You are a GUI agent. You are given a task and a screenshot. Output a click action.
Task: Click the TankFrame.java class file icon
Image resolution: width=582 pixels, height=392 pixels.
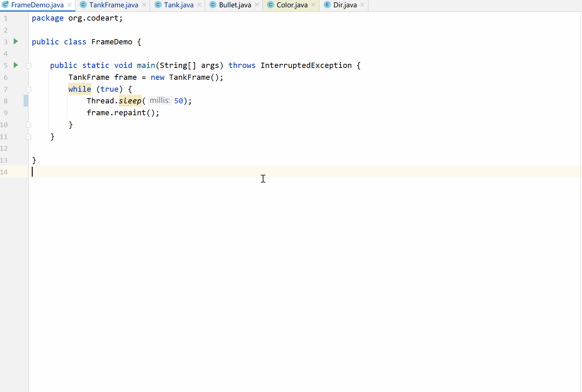[83, 5]
